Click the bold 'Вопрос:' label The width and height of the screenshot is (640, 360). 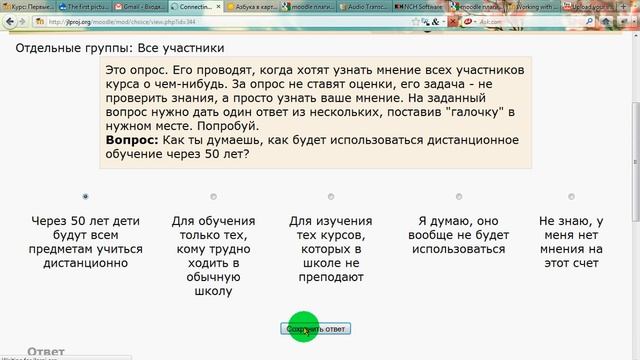[x=132, y=140]
